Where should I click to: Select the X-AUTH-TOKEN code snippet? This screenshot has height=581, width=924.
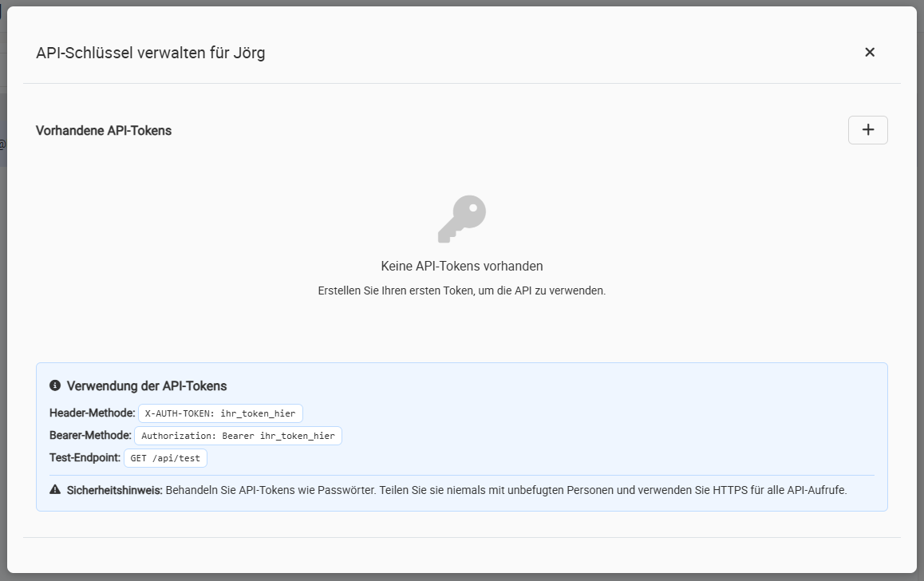point(221,413)
